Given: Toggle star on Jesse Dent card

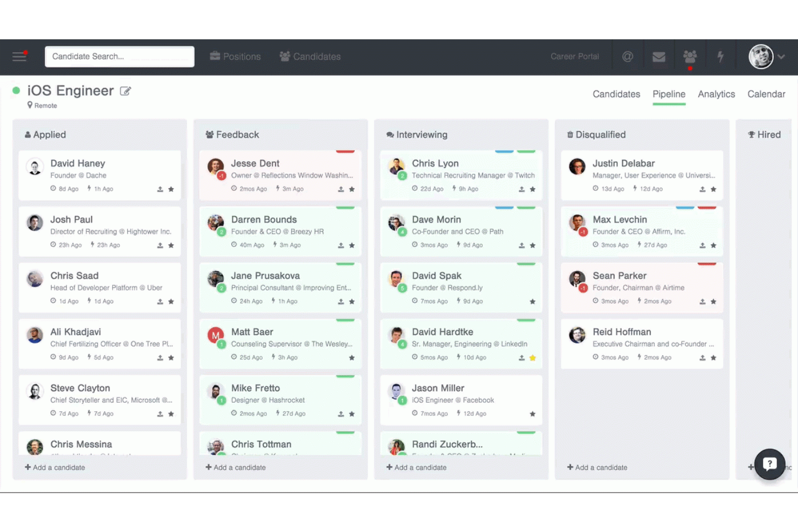Looking at the screenshot, I should [352, 189].
